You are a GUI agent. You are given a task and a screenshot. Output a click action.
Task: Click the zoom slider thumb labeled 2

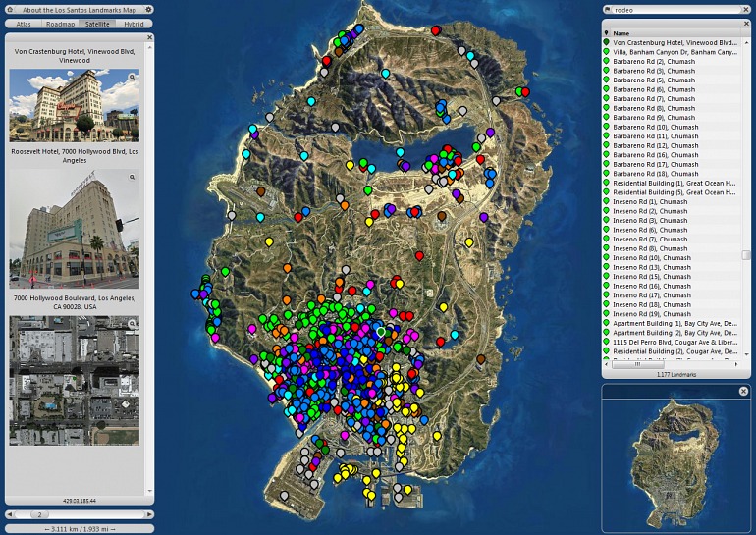coord(40,514)
